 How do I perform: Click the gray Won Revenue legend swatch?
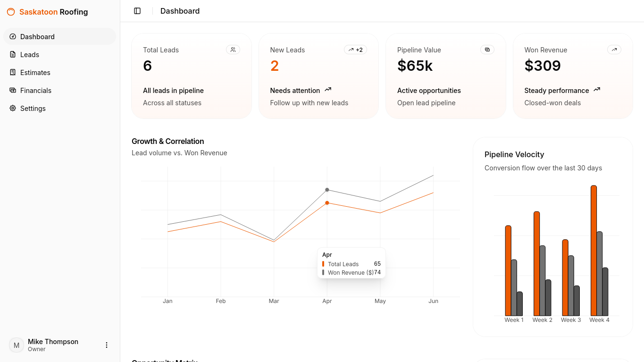point(323,272)
